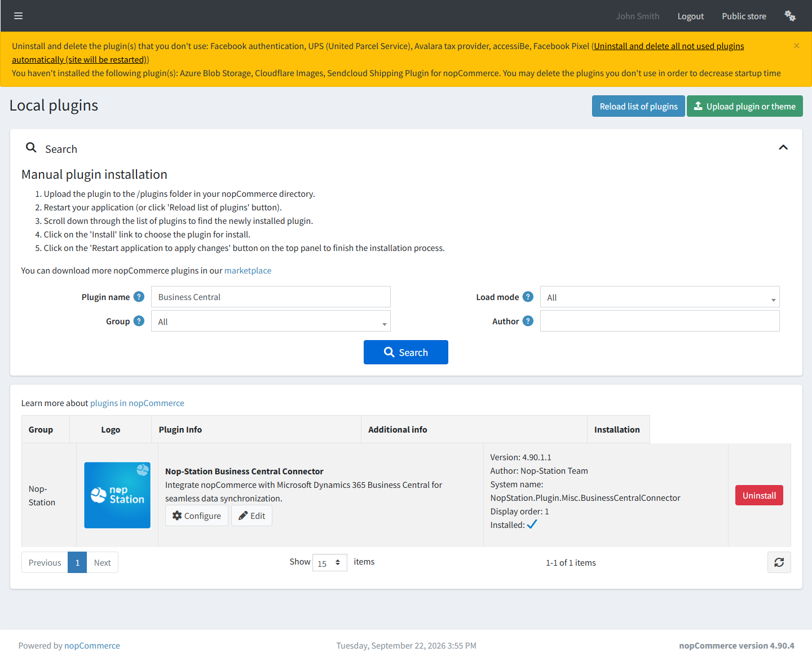
Task: Click the Additional info column header
Action: [474, 430]
